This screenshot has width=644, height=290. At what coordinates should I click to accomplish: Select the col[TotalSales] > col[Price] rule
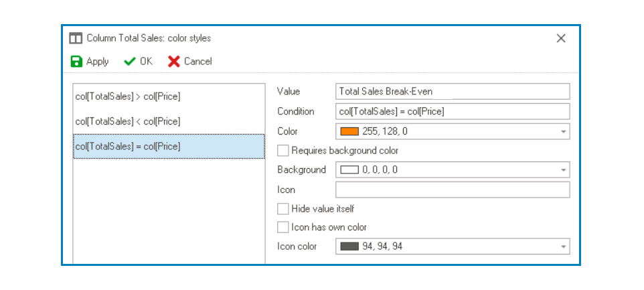point(127,96)
